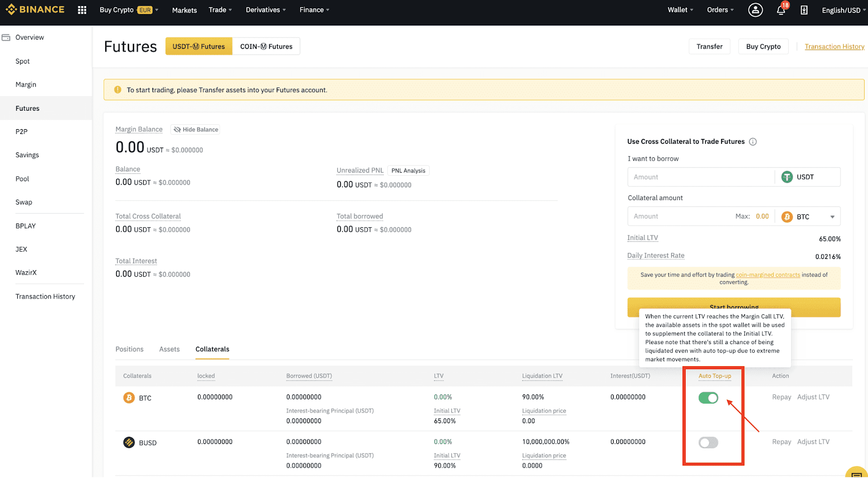This screenshot has height=478, width=868.
Task: Click the warning icon in transfer notice
Action: pyautogui.click(x=117, y=90)
